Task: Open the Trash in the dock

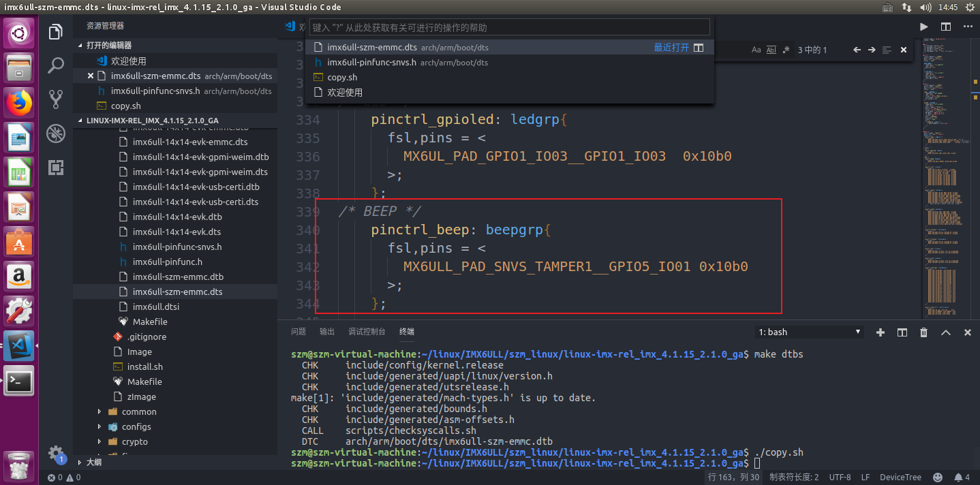Action: pos(19,467)
